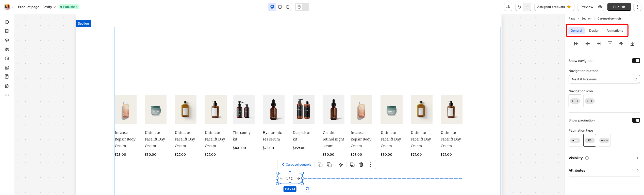644x195 pixels.
Task: Delete Carousel controls with trash icon
Action: (x=361, y=165)
